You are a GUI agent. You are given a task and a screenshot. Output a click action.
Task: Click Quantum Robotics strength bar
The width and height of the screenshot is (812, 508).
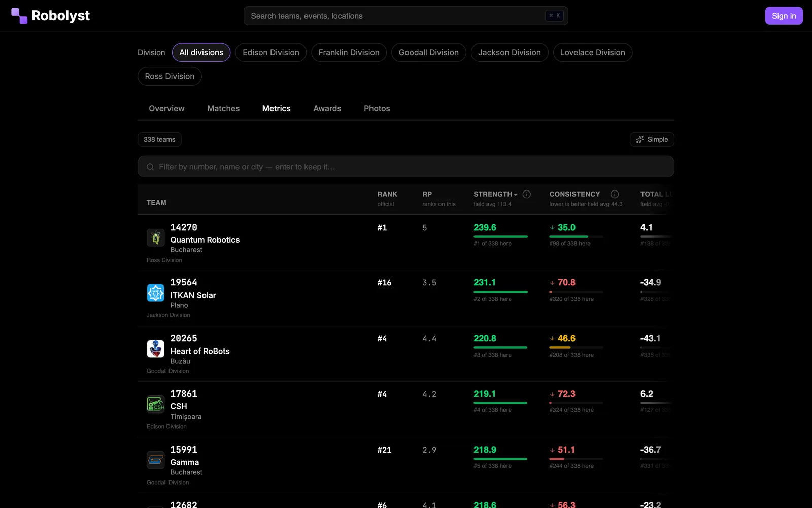(x=501, y=236)
